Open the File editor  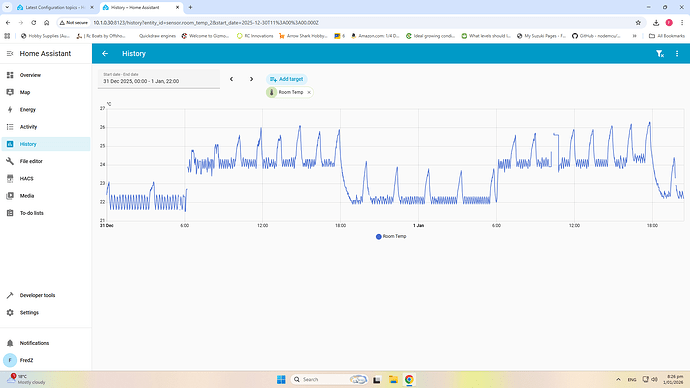pos(46,161)
